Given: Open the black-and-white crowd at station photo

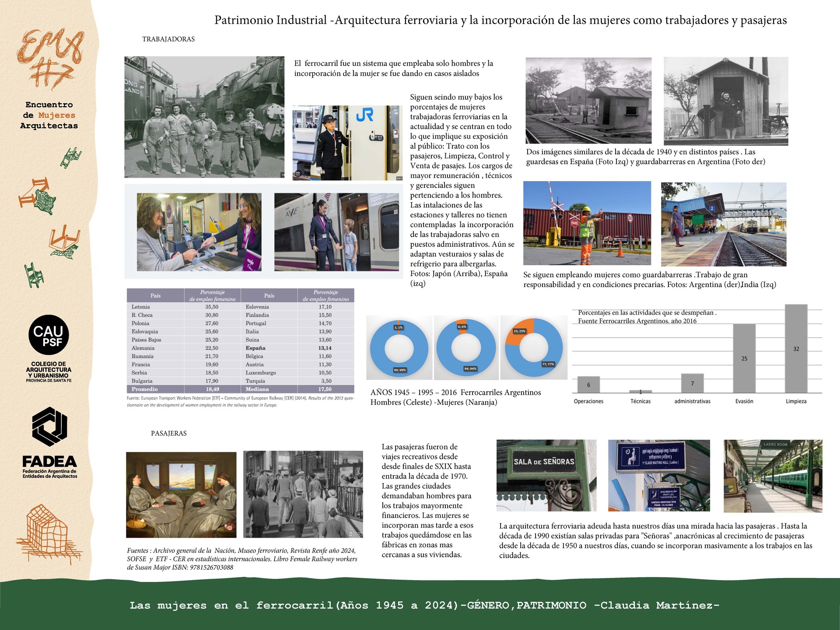Looking at the screenshot, I should coord(303,494).
